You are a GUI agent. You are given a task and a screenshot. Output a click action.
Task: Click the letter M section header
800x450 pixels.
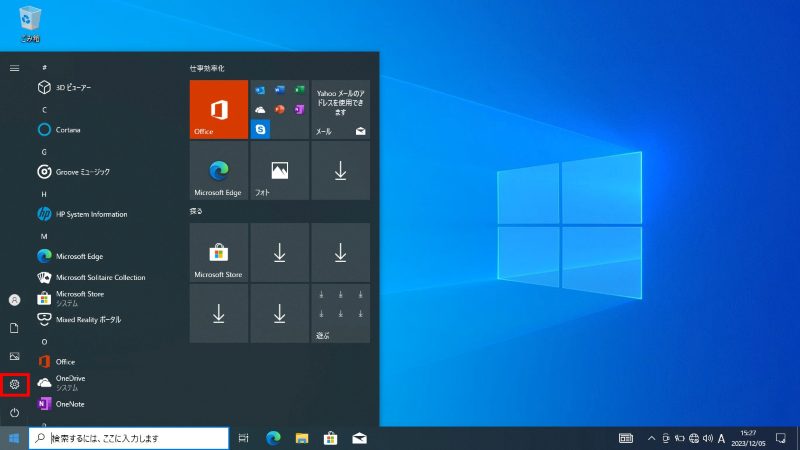pos(44,236)
